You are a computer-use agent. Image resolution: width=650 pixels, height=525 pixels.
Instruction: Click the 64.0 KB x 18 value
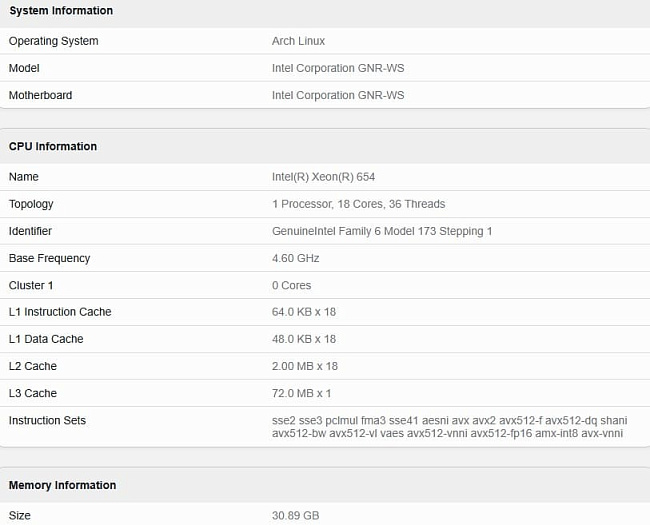(304, 312)
